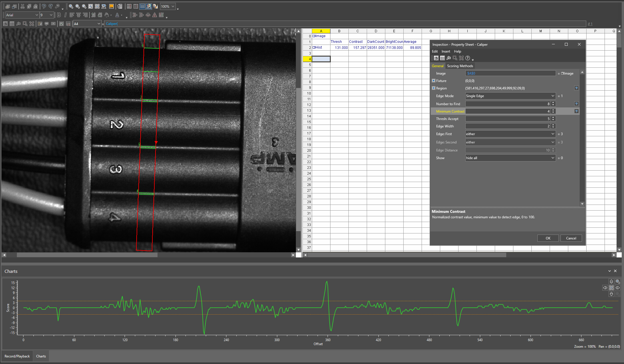
Task: Click the OK button
Action: point(548,238)
